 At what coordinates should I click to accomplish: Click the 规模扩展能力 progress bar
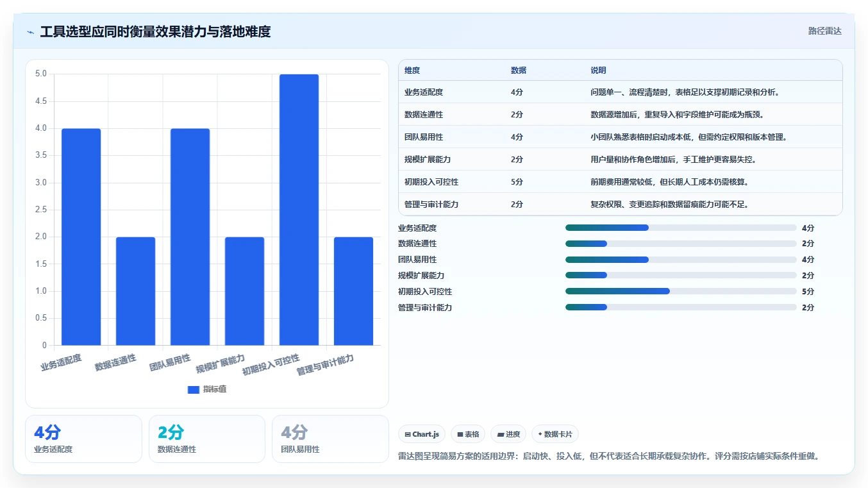[681, 275]
